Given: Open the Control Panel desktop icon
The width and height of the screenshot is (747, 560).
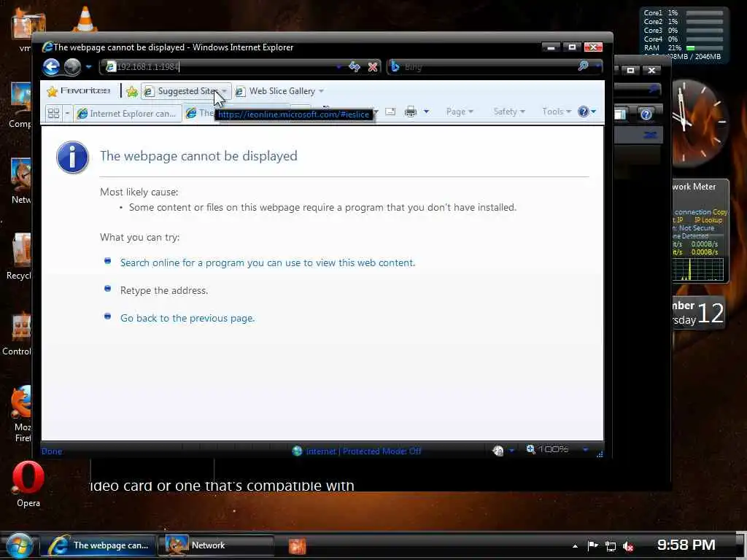Looking at the screenshot, I should tap(18, 333).
